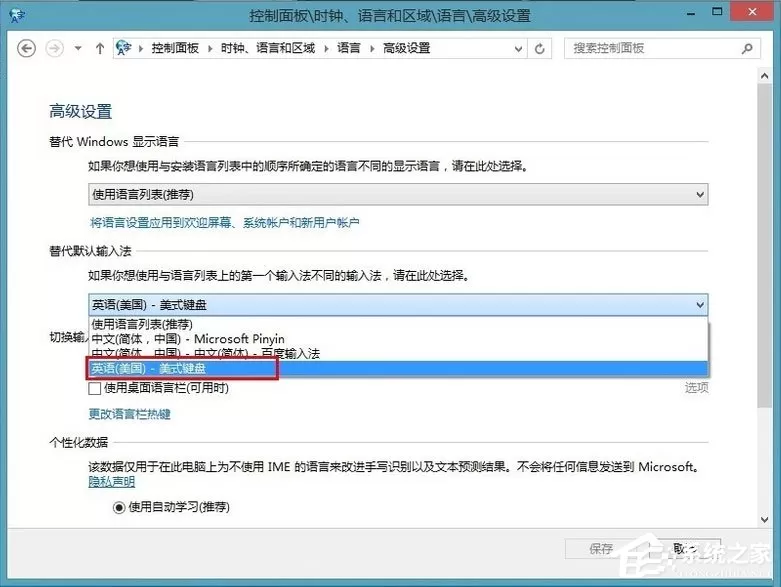781x587 pixels.
Task: Open 更改语言栏热键 link
Action: 130,414
